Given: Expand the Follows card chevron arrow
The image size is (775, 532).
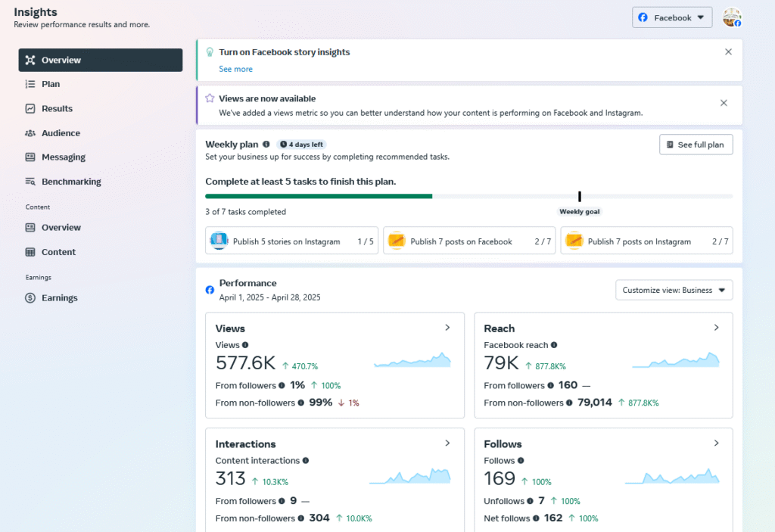Looking at the screenshot, I should click(x=716, y=443).
